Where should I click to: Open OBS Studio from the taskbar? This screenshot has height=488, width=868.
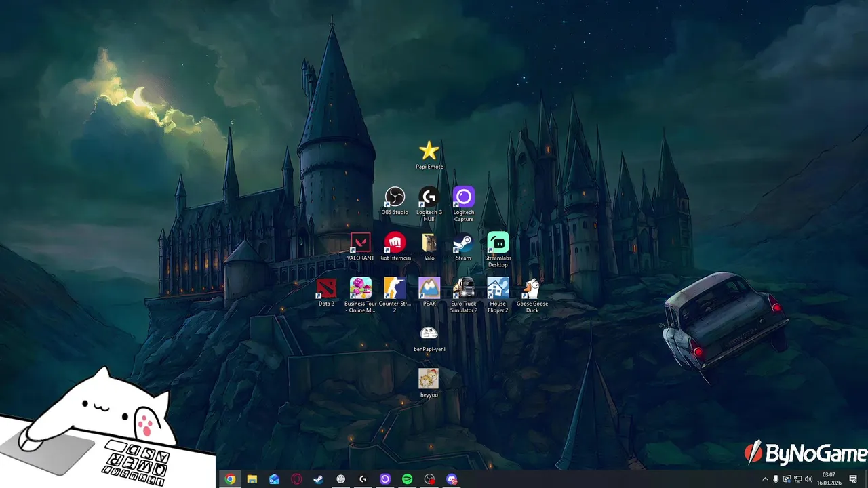429,479
